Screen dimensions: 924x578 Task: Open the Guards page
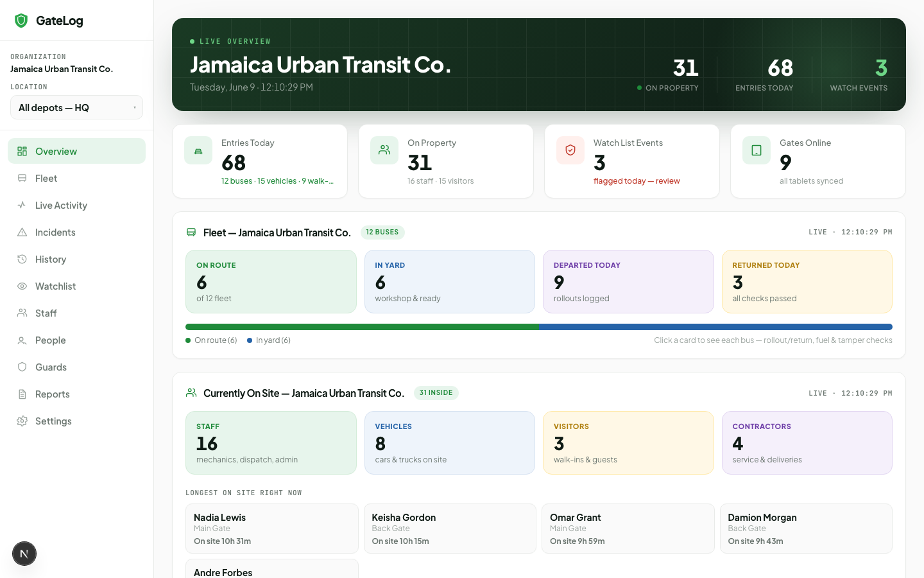76,367
